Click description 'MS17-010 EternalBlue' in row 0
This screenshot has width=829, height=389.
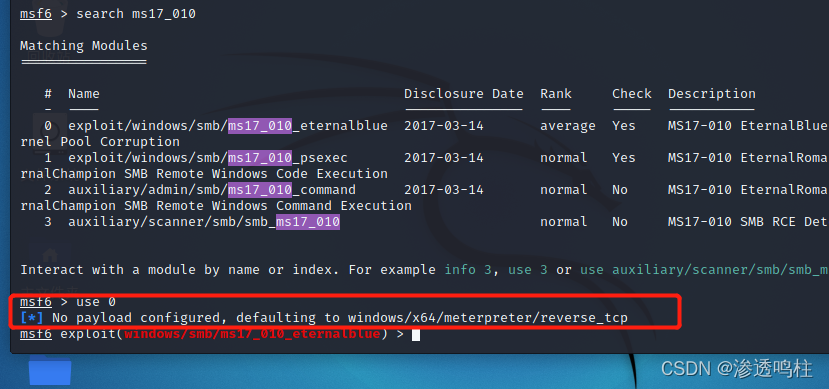click(x=748, y=126)
